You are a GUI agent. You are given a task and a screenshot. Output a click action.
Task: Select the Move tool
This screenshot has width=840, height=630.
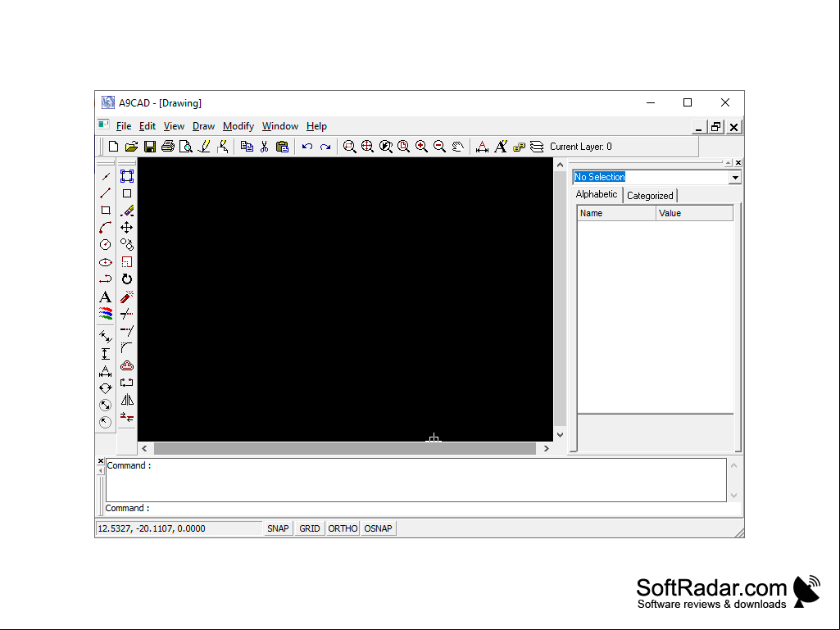127,227
